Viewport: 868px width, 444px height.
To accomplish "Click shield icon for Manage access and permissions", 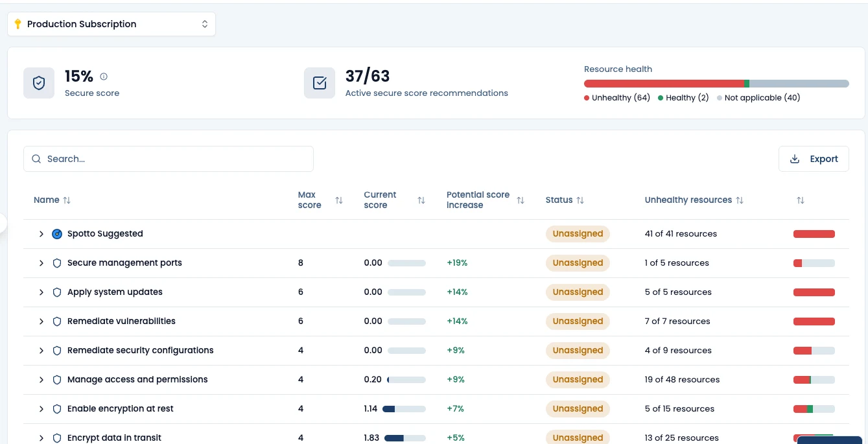I will pos(57,380).
